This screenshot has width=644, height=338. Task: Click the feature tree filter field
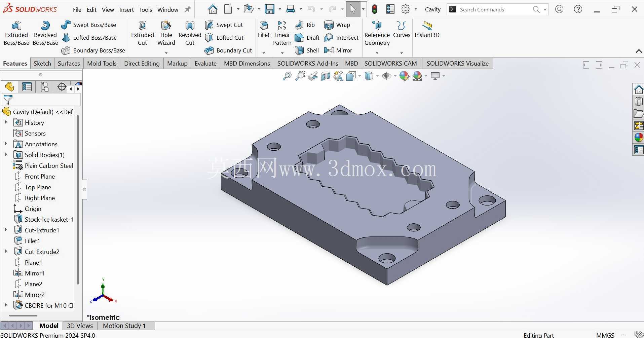(41, 100)
